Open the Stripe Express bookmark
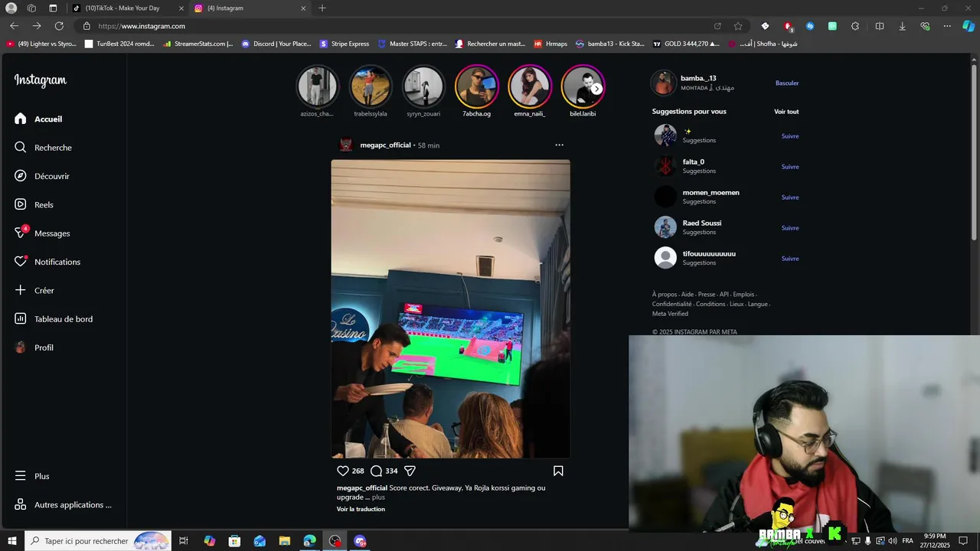The width and height of the screenshot is (980, 551). pos(345,44)
